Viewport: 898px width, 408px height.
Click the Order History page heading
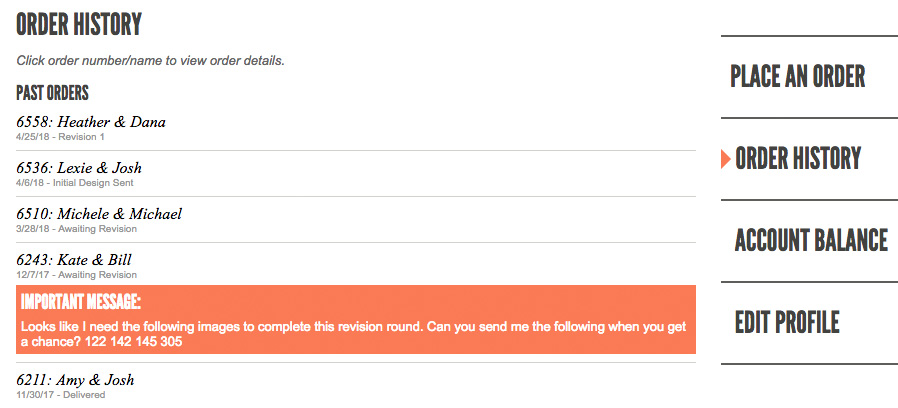(x=78, y=25)
